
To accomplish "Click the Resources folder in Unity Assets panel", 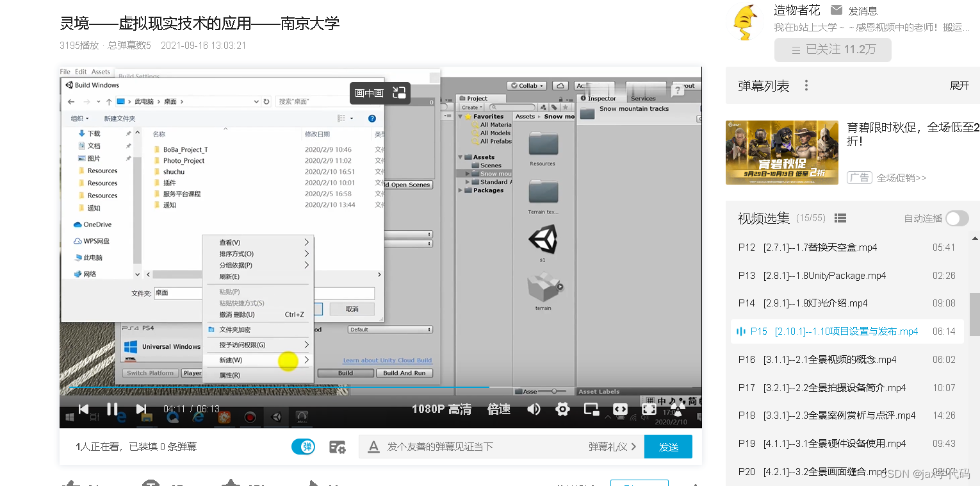I will coord(543,144).
